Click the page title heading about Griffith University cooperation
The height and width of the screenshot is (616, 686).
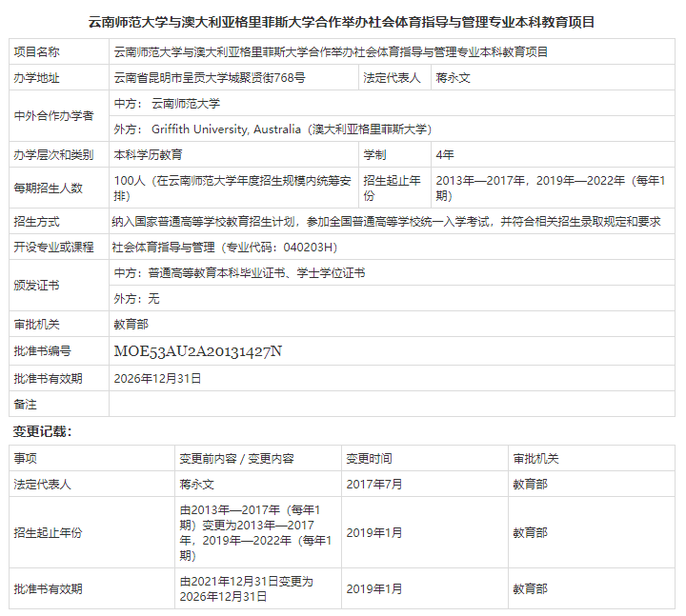[341, 22]
